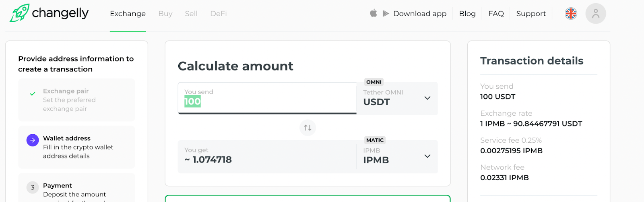Viewport: 644px width, 202px height.
Task: Open the DeFi tab
Action: 219,14
